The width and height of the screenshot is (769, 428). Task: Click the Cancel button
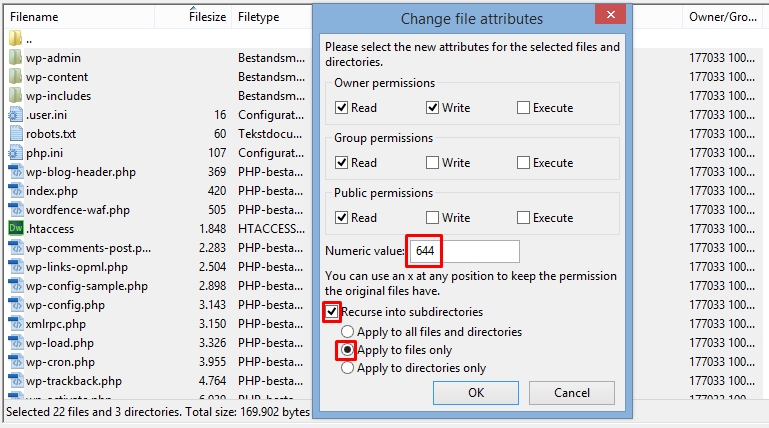coord(572,393)
